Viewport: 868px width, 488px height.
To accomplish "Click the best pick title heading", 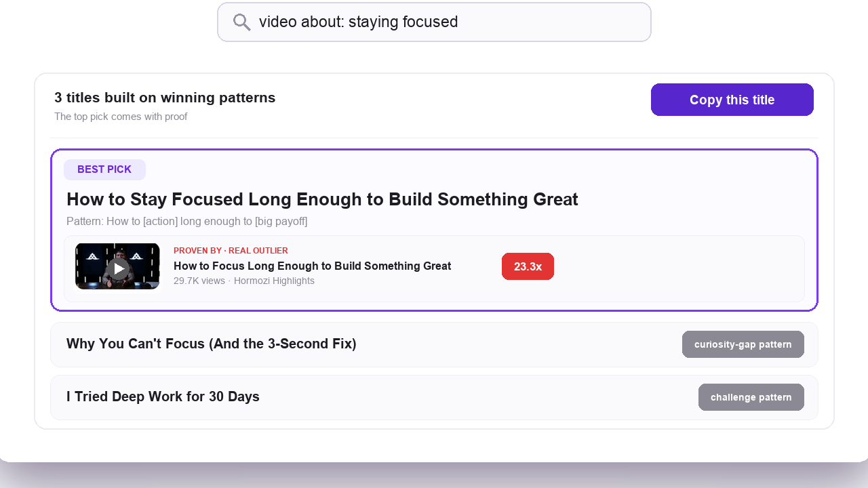I will [322, 199].
